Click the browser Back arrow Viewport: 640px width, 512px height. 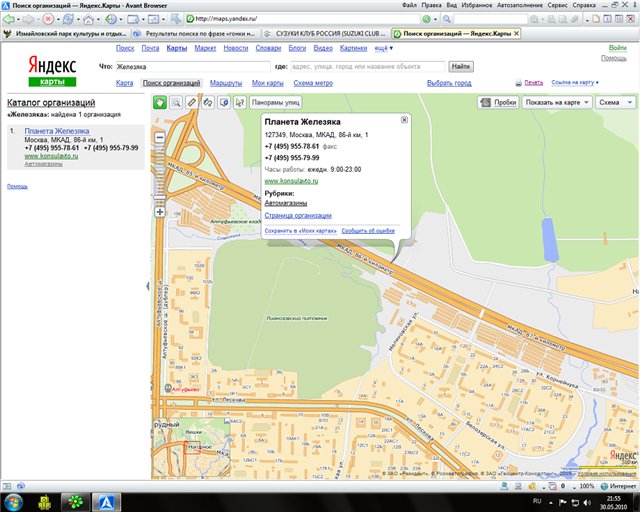[x=9, y=19]
